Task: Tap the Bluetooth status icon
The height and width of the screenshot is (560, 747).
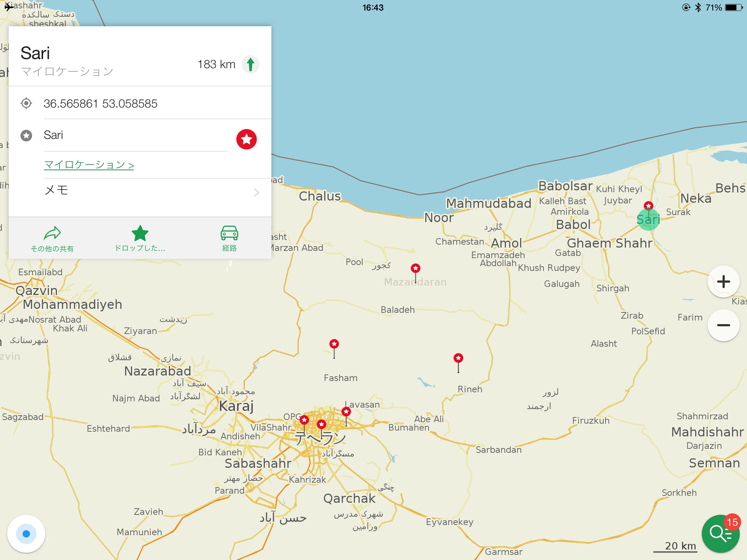Action: [x=698, y=8]
